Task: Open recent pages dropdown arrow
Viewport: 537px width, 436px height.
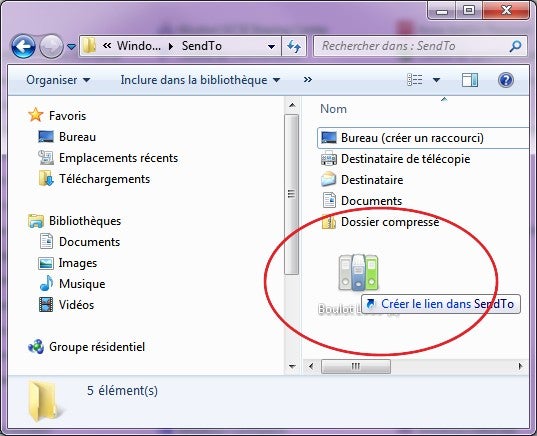Action: pos(71,46)
